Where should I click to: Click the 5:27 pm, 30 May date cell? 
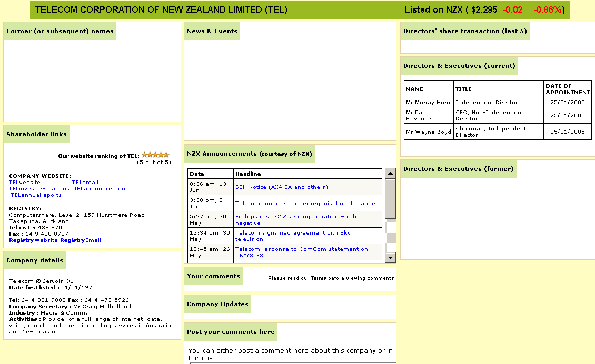coord(211,219)
